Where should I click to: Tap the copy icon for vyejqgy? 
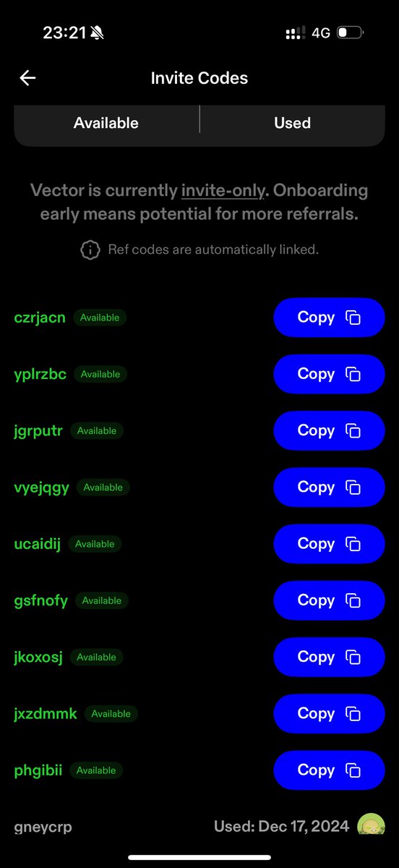[x=353, y=487]
